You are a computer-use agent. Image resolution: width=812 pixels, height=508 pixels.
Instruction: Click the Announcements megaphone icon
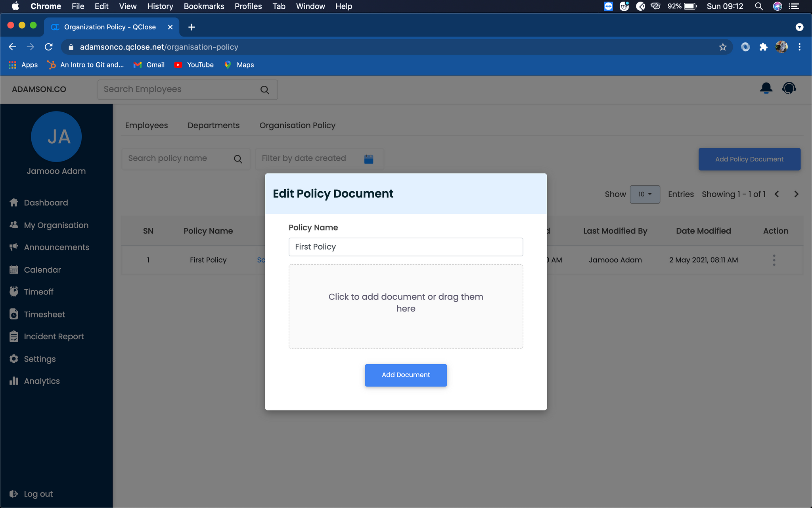click(14, 247)
